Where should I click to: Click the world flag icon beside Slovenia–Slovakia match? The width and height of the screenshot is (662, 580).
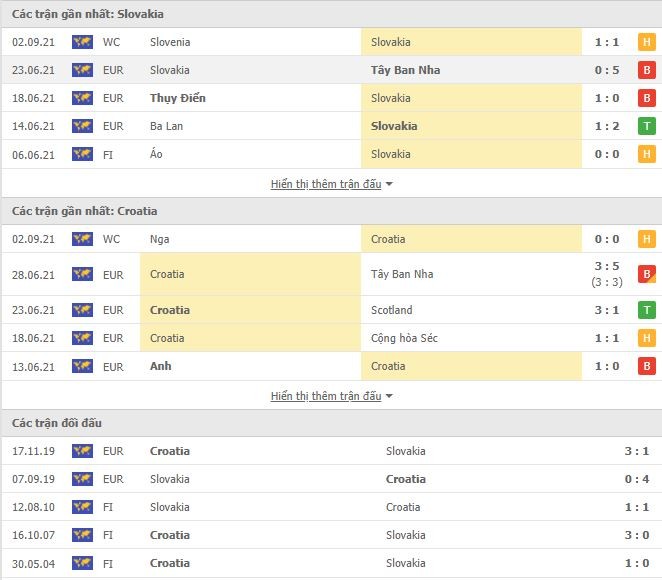pyautogui.click(x=82, y=42)
